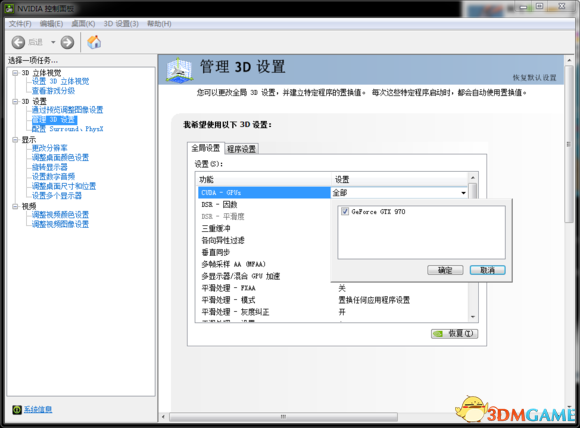Viewport: 580px width, 428px height.
Task: Switch to the 程序设置 tab
Action: click(x=242, y=149)
